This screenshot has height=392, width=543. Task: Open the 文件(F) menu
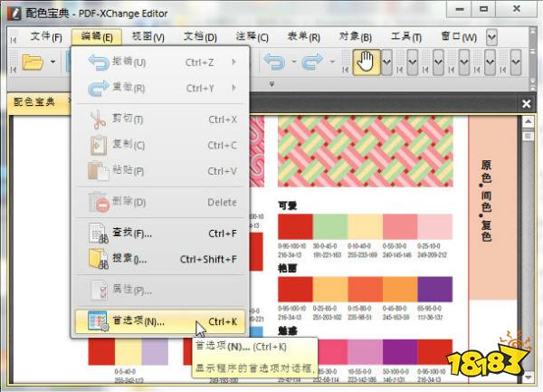tap(46, 37)
